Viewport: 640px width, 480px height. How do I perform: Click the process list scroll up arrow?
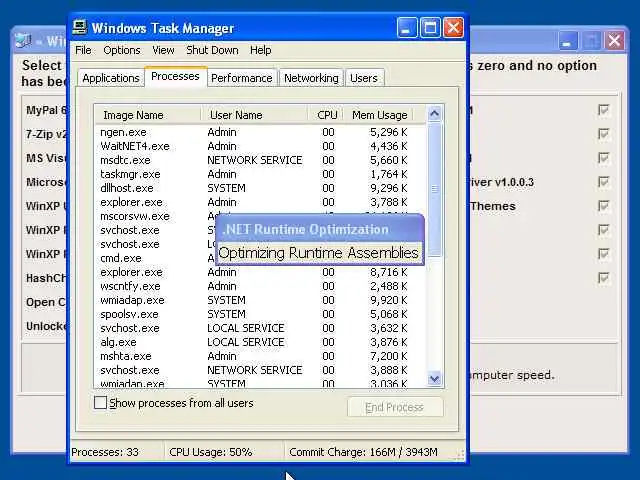434,114
